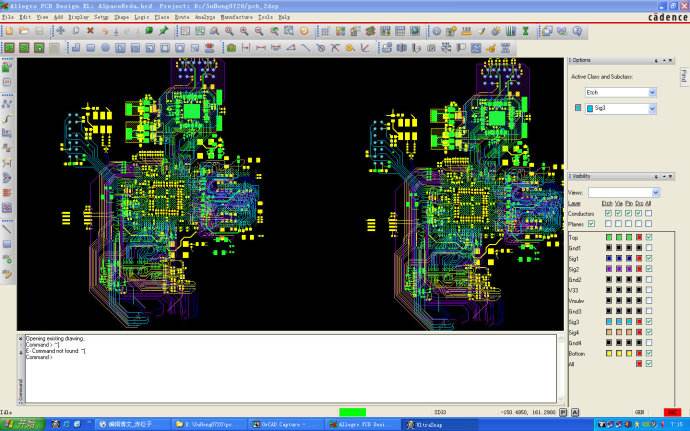690x431 pixels.
Task: Toggle the Planes checkbox in Visibility panel
Action: 591,224
